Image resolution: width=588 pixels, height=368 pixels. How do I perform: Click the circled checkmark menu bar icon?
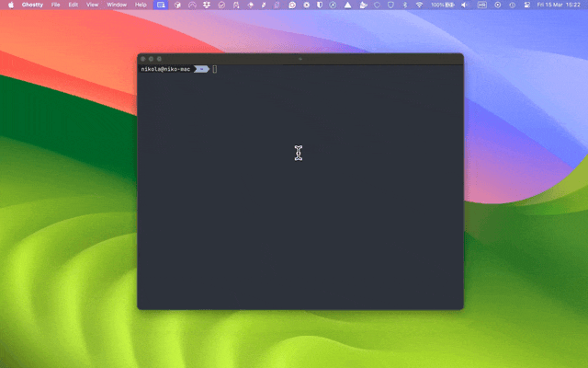pyautogui.click(x=221, y=5)
